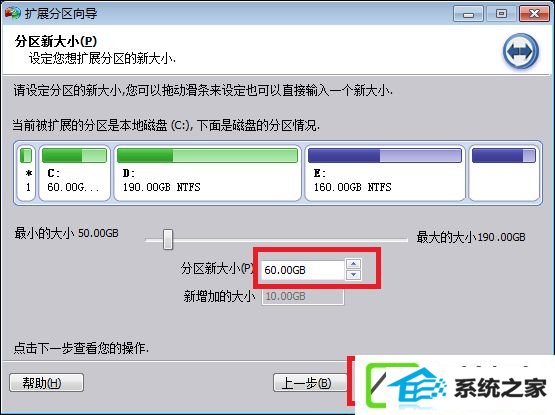Open help with 帮助(H) button

[x=46, y=382]
